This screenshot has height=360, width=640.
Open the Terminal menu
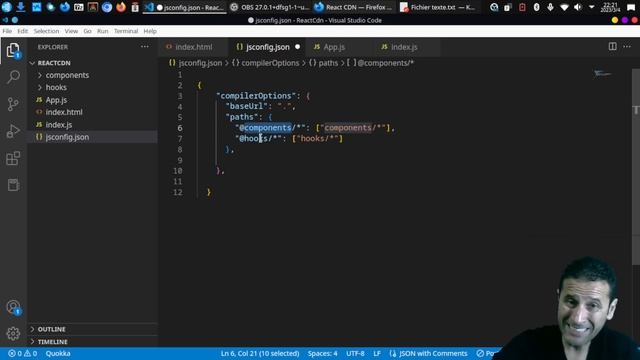tap(126, 31)
